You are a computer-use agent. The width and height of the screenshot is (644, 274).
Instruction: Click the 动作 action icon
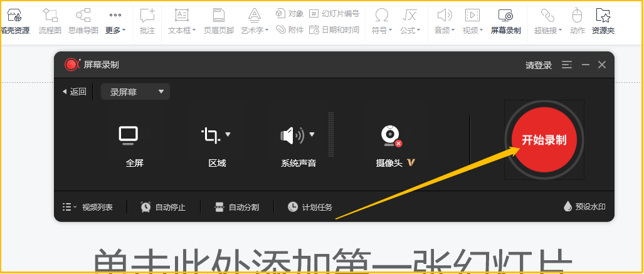pos(578,21)
